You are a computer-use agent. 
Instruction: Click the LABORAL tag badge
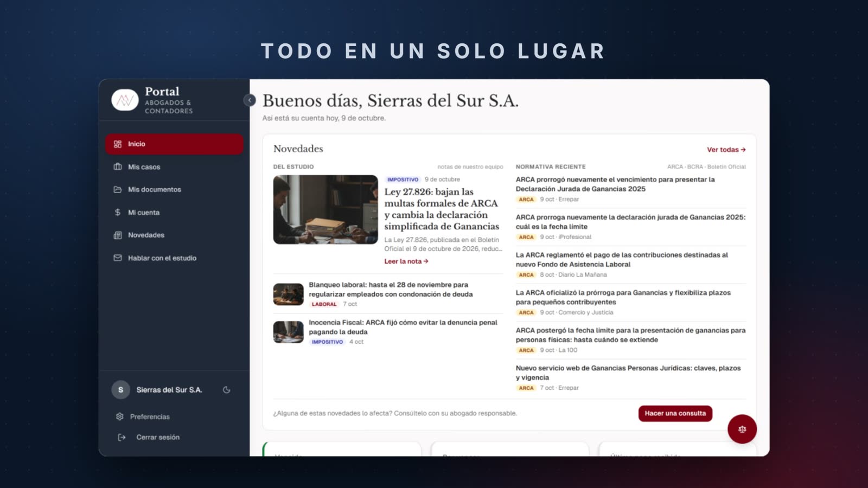324,304
